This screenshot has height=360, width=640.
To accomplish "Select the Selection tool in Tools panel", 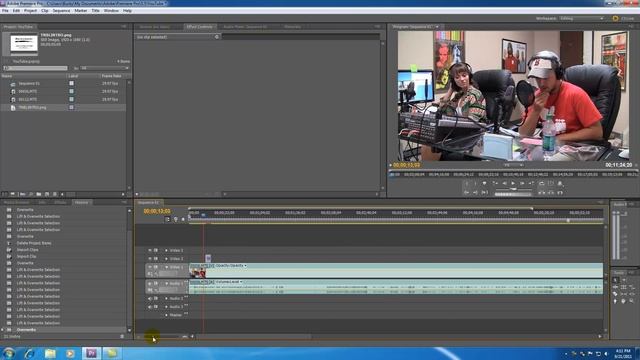I will coord(616,280).
